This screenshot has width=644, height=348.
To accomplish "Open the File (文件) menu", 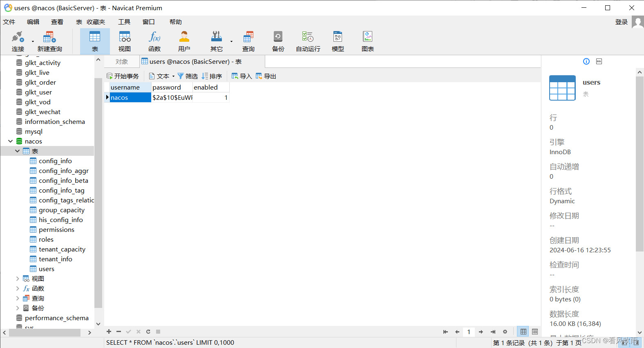I will tap(9, 22).
